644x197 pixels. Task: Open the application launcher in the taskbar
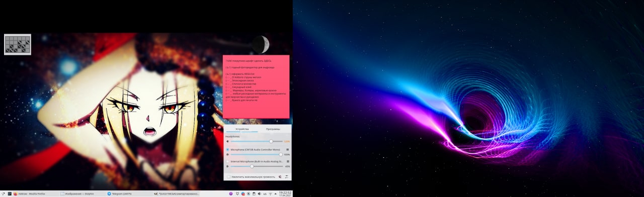(3, 193)
